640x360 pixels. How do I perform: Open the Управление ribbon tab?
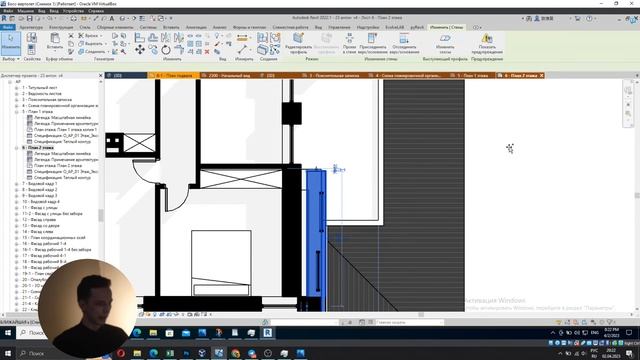click(x=339, y=27)
